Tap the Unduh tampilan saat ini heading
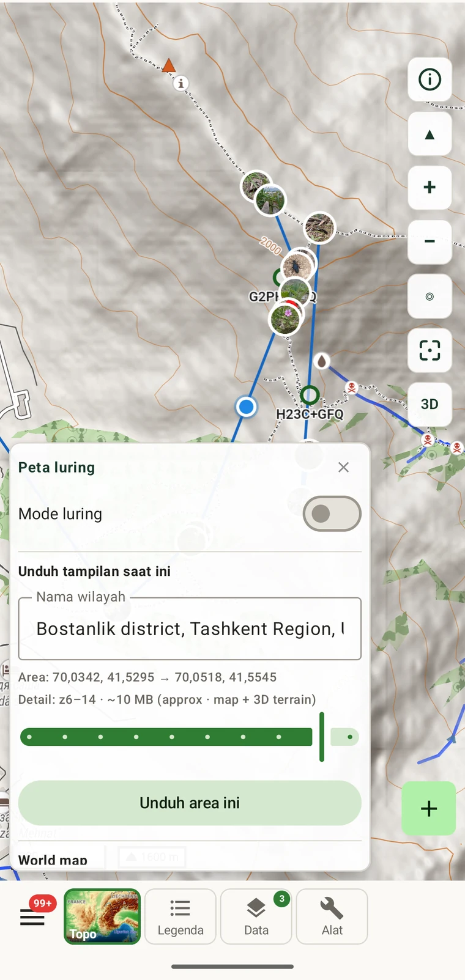Screen dimensions: 465x980 point(94,571)
